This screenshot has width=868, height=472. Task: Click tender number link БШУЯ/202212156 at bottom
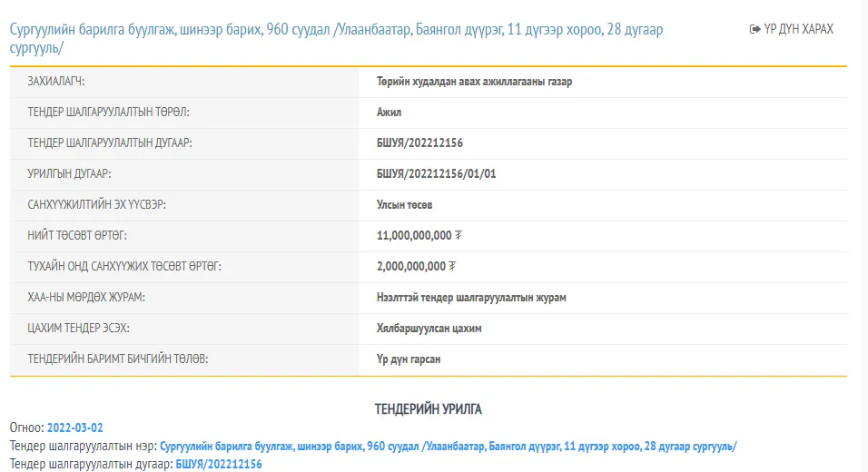pyautogui.click(x=219, y=464)
